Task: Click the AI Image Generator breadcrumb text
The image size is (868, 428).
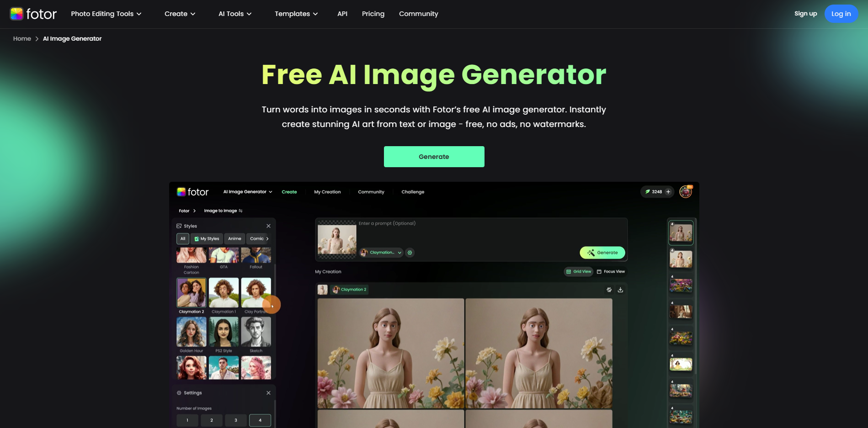Action: (72, 38)
